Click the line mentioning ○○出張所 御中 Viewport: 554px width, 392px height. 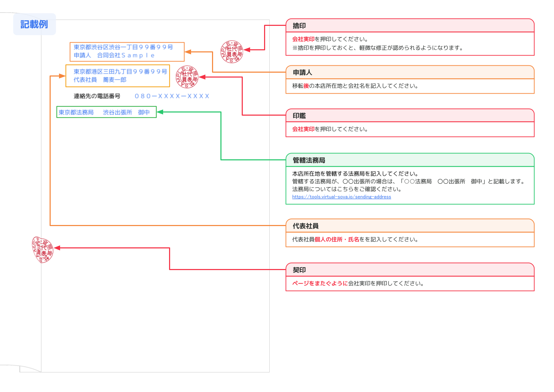(408, 181)
